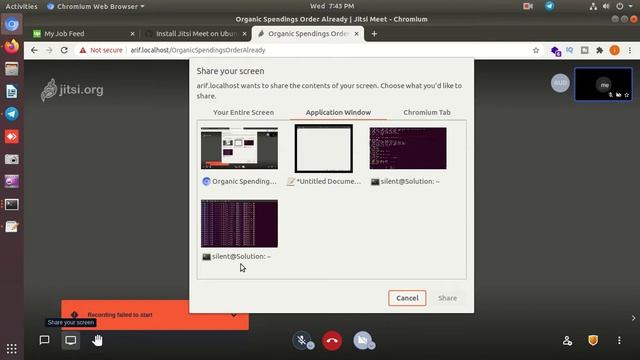The width and height of the screenshot is (640, 360).
Task: Click the Not secure warning
Action: coord(101,50)
